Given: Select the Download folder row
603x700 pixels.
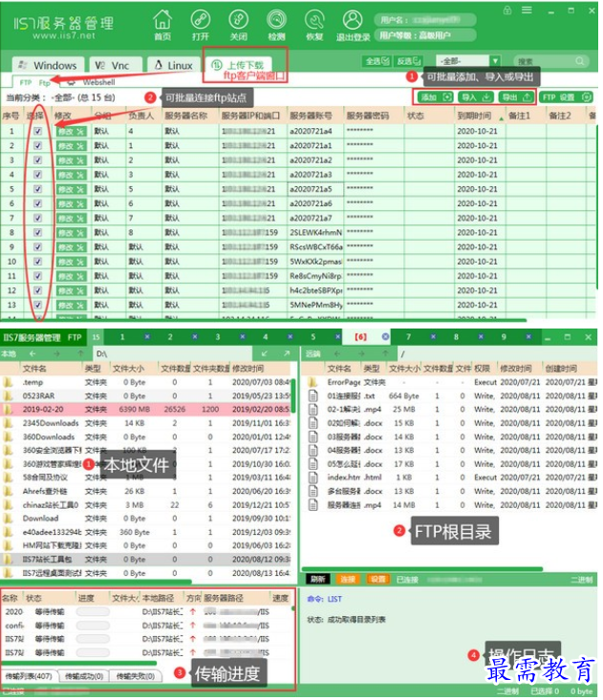Looking at the screenshot, I should click(146, 519).
